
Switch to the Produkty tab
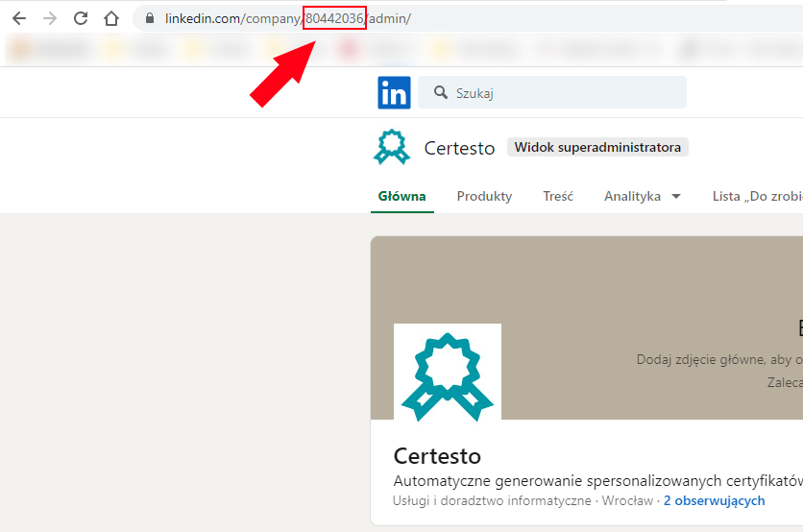pos(484,196)
